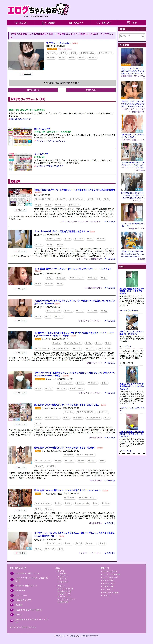Open the 人気サイト navigation tab

coord(76,23)
